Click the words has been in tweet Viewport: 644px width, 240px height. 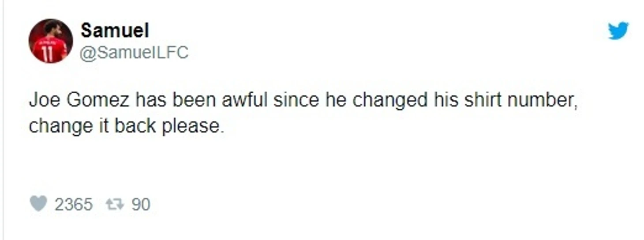pos(175,101)
